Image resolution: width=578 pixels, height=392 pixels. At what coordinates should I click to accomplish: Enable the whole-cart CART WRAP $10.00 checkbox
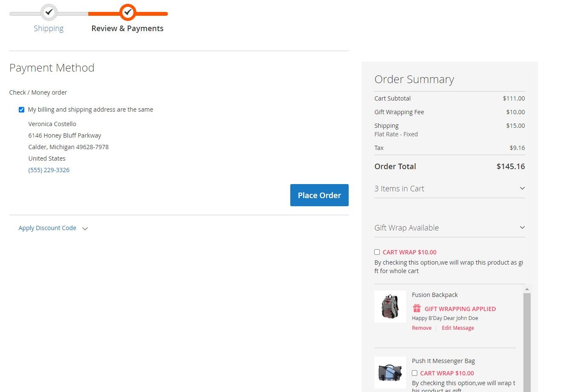[x=377, y=252]
